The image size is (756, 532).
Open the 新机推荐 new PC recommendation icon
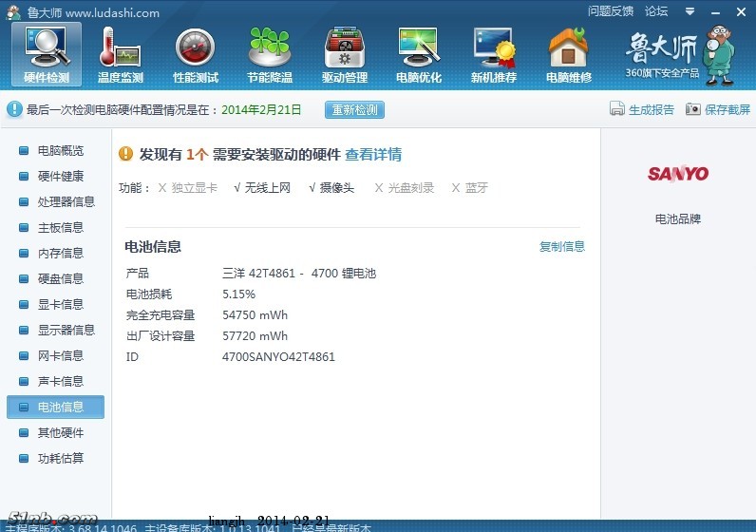(494, 54)
